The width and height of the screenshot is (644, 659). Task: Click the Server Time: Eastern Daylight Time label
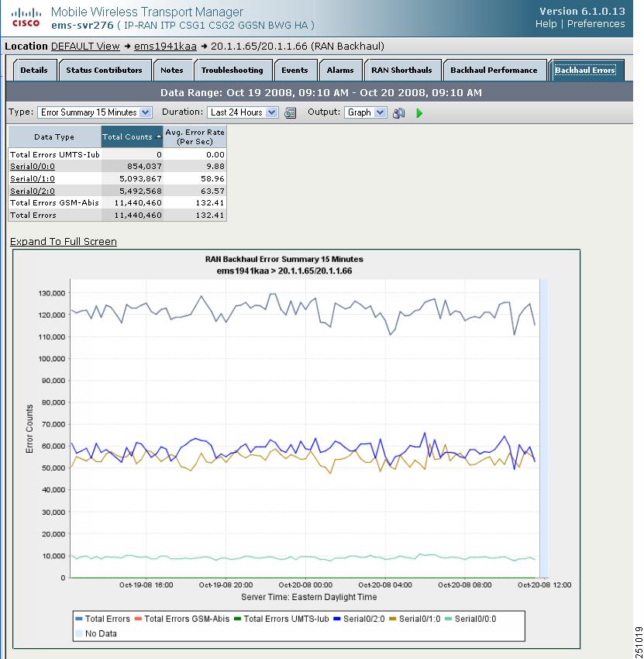[x=308, y=597]
